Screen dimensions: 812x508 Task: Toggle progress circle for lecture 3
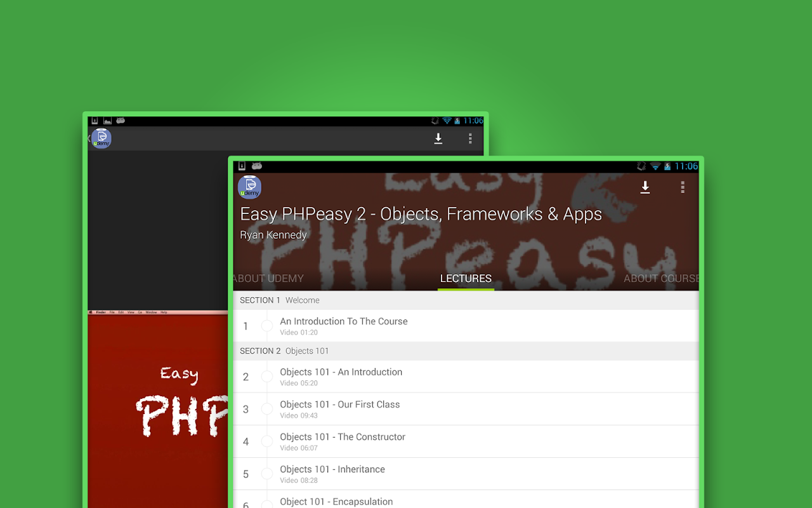(267, 409)
